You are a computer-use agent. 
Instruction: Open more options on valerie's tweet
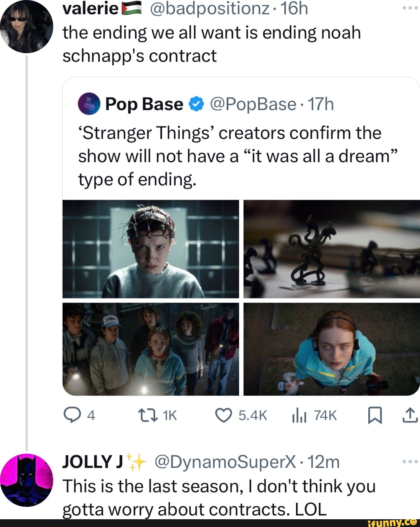pos(409,8)
